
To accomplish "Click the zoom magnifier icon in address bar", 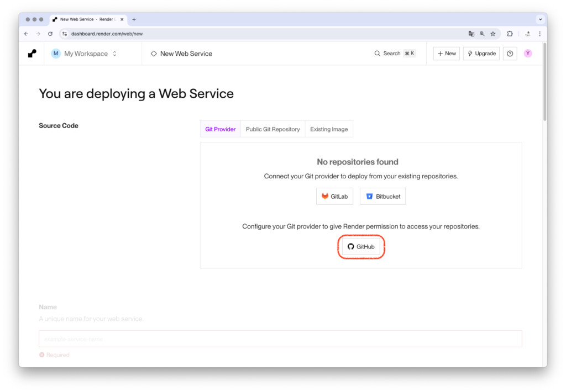I will 482,34.
